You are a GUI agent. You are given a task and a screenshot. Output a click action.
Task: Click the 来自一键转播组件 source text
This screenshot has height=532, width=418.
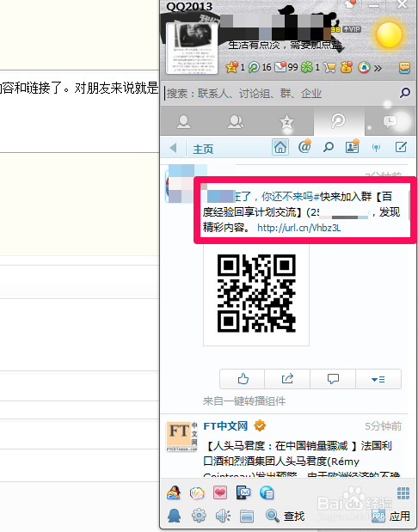pos(244,401)
